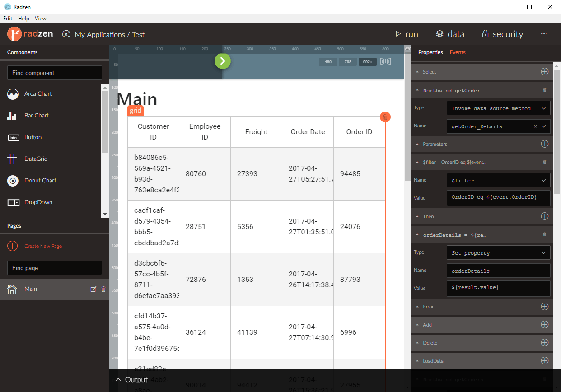The width and height of the screenshot is (561, 392).
Task: Open the dashboard gauge icon beside My Applications
Action: [66, 34]
